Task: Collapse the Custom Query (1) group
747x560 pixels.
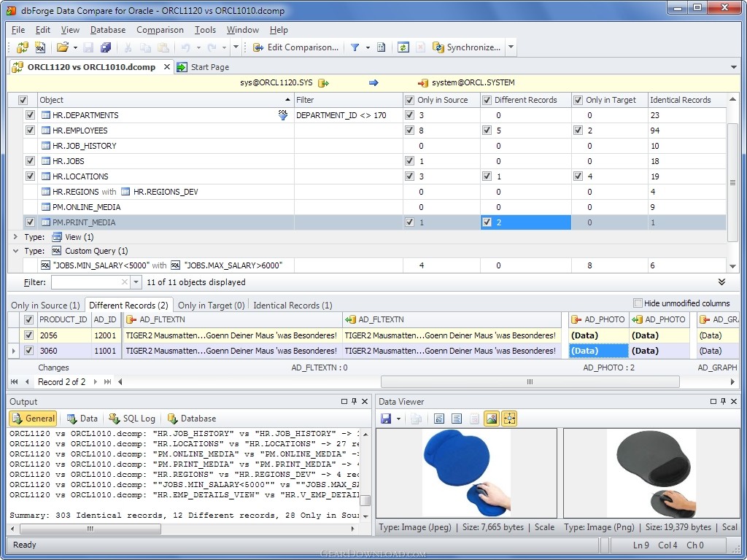Action: point(15,251)
